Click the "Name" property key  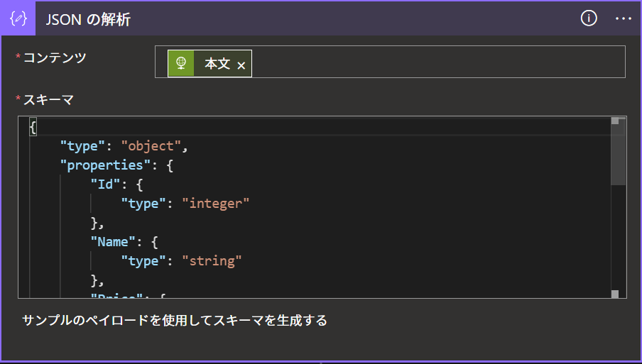click(113, 242)
